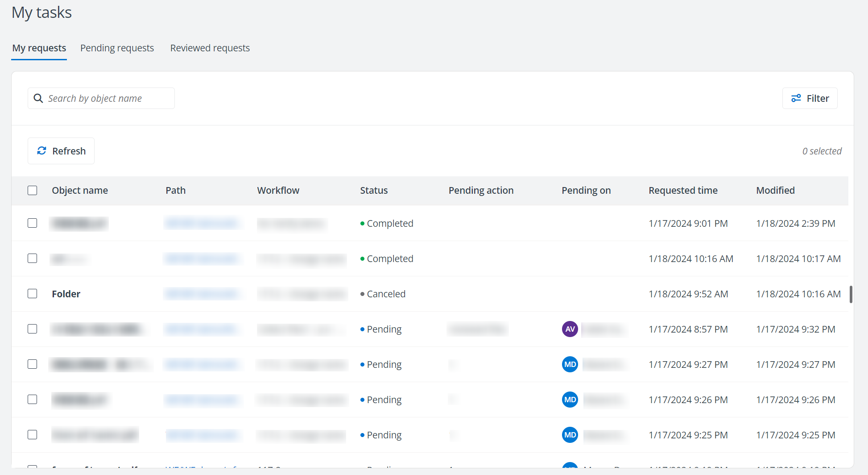The width and height of the screenshot is (868, 475).
Task: Sort by the Status column header
Action: pos(374,190)
